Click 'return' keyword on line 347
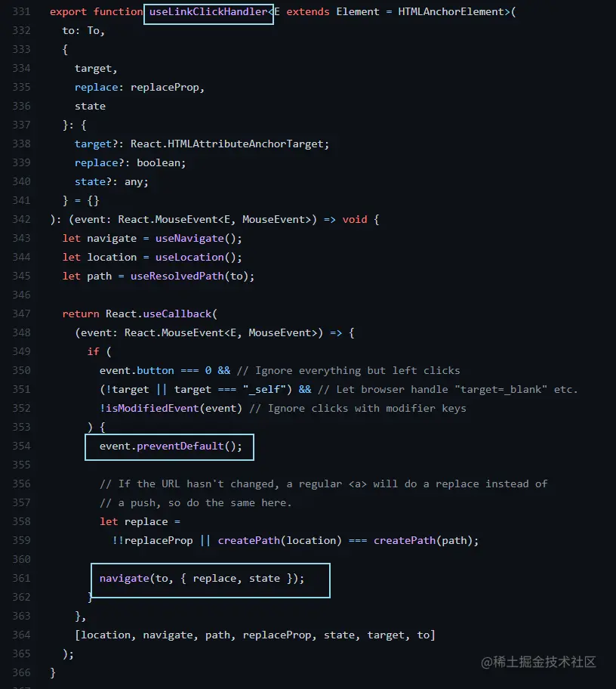Viewport: 616px width, 689px height. (x=81, y=314)
